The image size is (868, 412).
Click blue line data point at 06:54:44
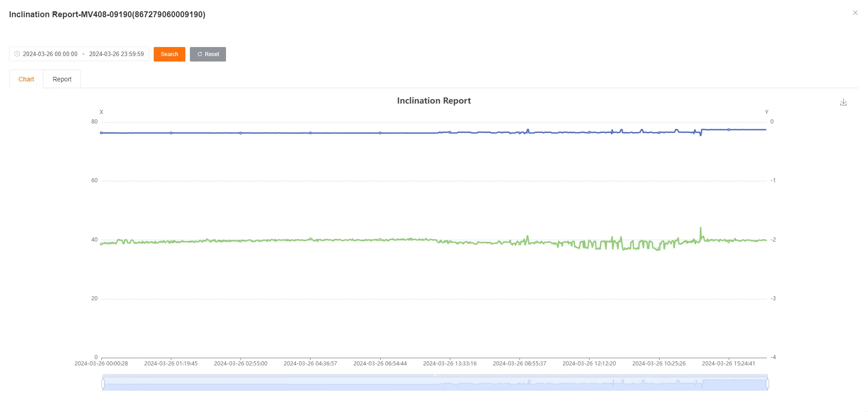tap(380, 133)
